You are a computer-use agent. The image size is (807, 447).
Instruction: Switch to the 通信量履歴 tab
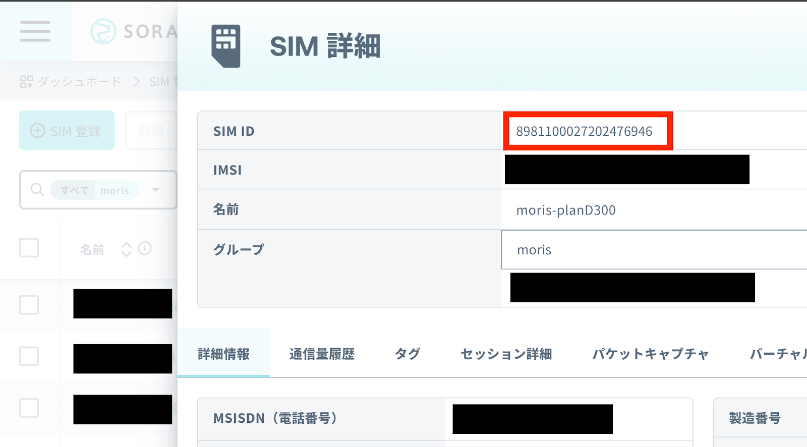point(322,353)
